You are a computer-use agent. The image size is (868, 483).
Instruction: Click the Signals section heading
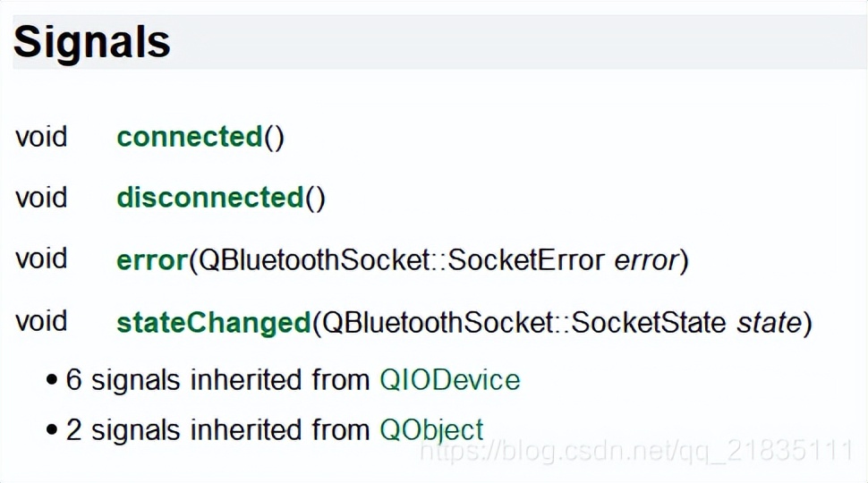(92, 42)
